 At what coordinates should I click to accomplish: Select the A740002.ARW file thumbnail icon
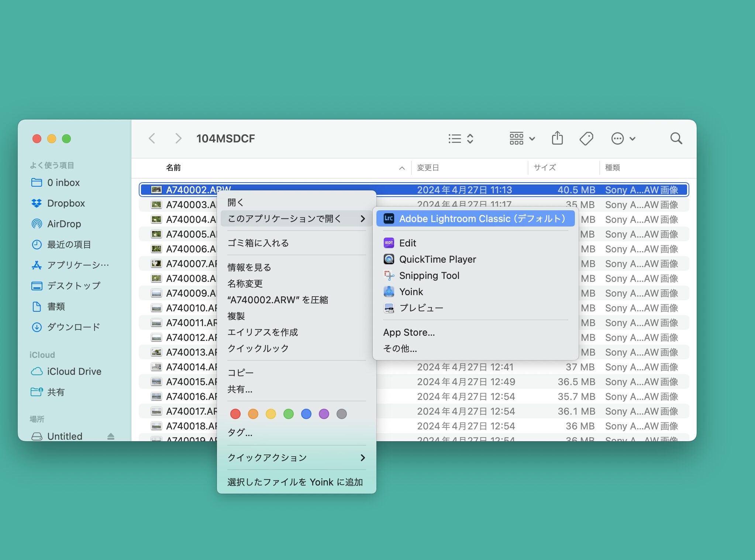coord(156,190)
